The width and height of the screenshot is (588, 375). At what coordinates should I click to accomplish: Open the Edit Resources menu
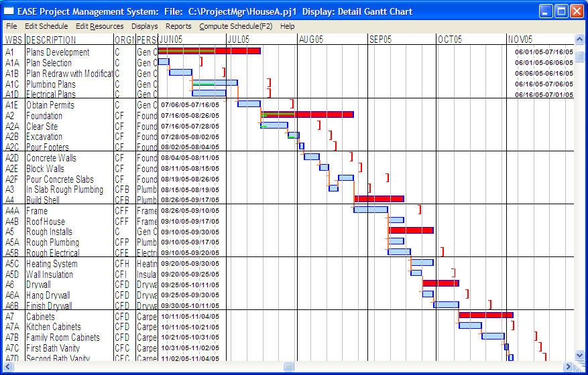pos(99,26)
